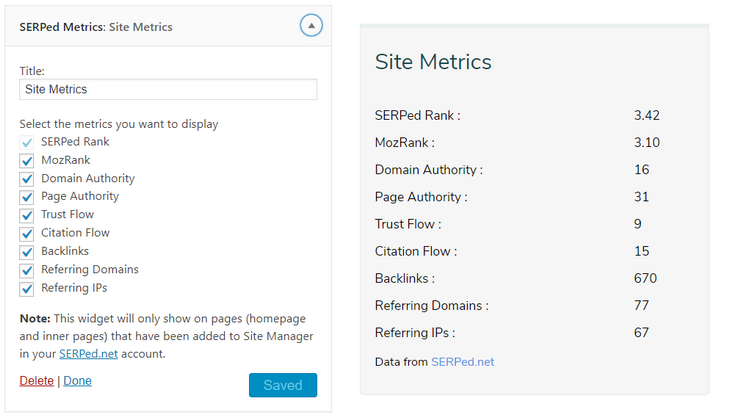
Task: Select the SERPed Rank value 3.42
Action: pos(647,115)
